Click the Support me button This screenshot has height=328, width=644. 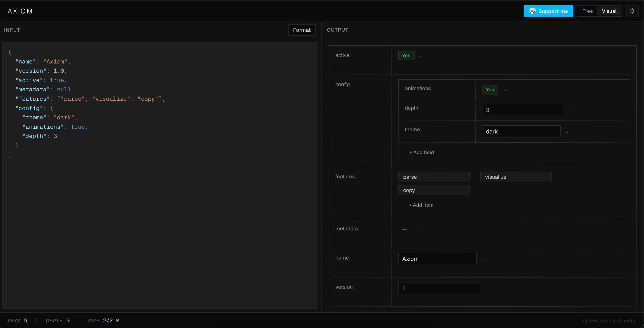coord(548,11)
